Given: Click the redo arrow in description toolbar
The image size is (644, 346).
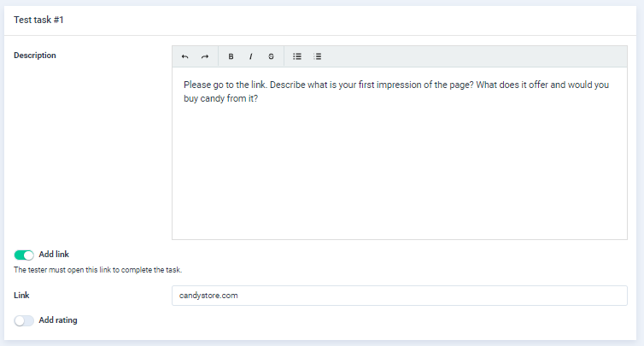Looking at the screenshot, I should tap(204, 56).
